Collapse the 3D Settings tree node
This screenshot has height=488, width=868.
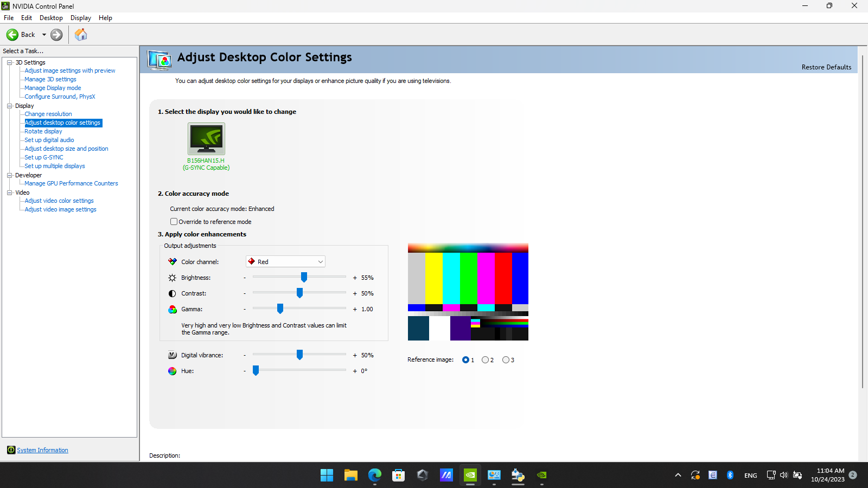pos(10,62)
